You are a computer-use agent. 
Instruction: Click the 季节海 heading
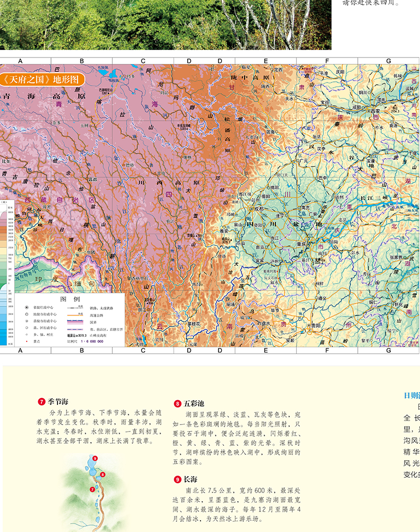coord(58,402)
